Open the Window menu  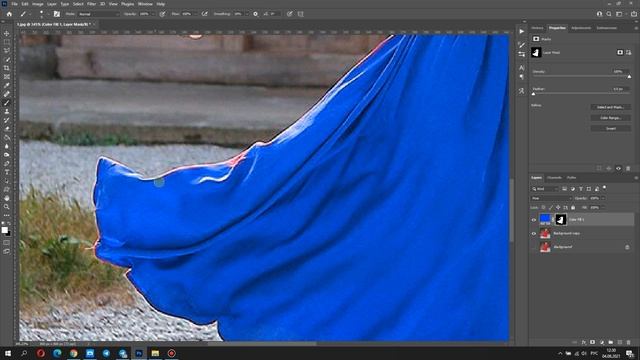point(145,4)
